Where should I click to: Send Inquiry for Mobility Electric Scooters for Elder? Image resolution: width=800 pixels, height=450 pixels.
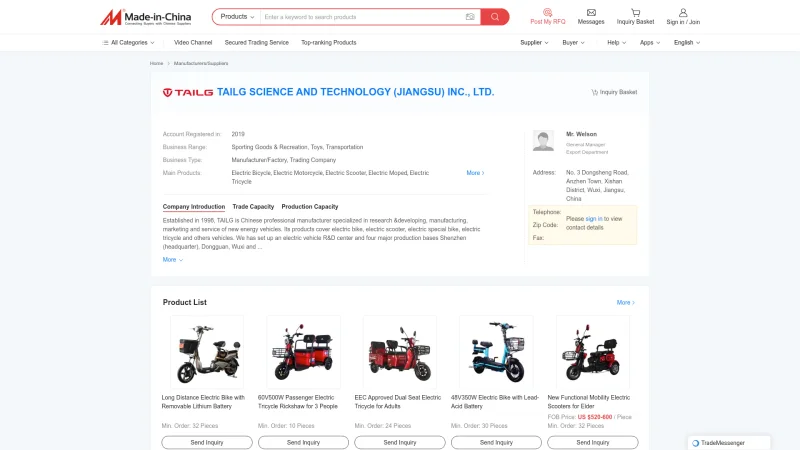click(x=592, y=442)
